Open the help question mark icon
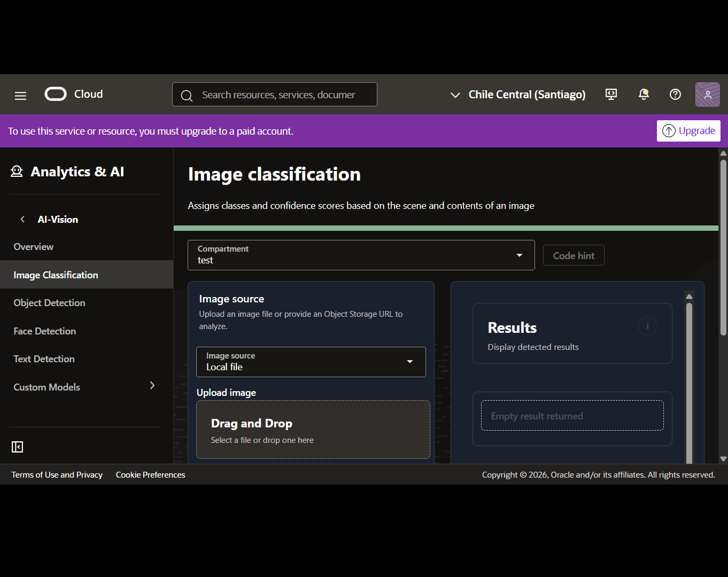The image size is (728, 577). 675,95
